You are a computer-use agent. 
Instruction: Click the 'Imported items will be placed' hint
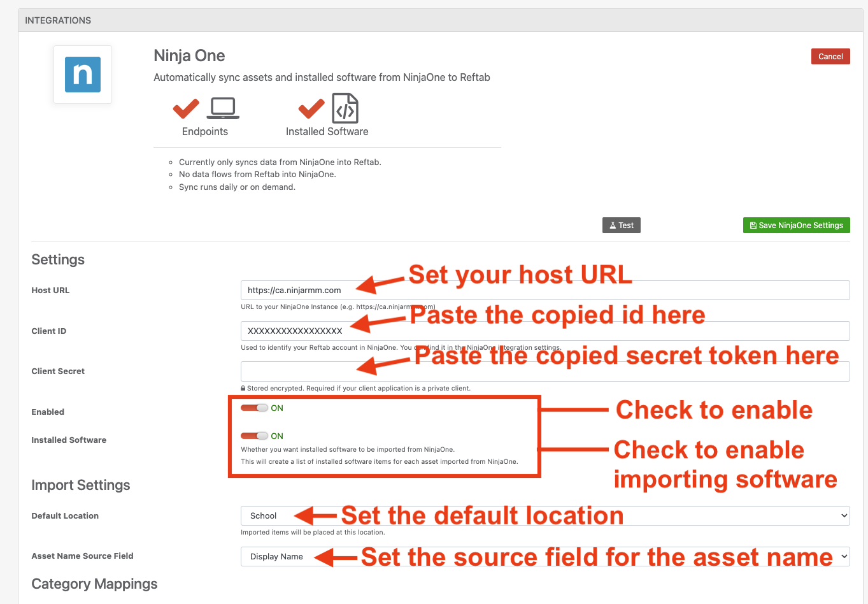click(x=313, y=532)
